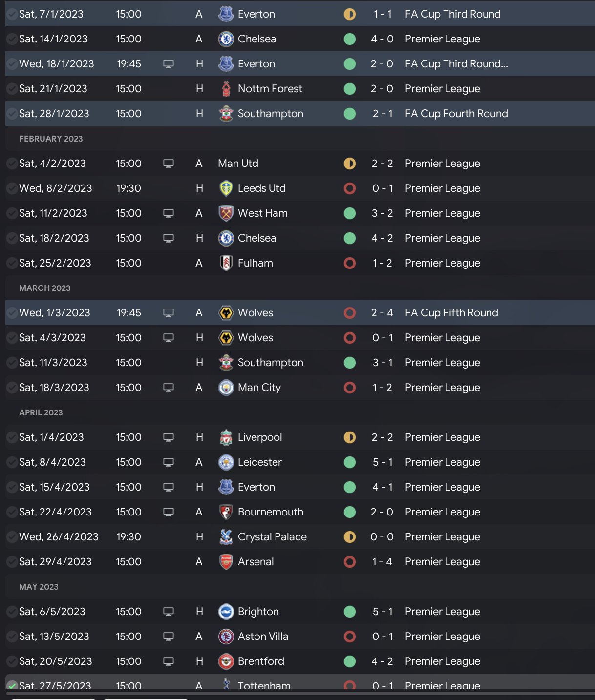Click the Man City club crest
This screenshot has width=595, height=700.
click(x=226, y=388)
